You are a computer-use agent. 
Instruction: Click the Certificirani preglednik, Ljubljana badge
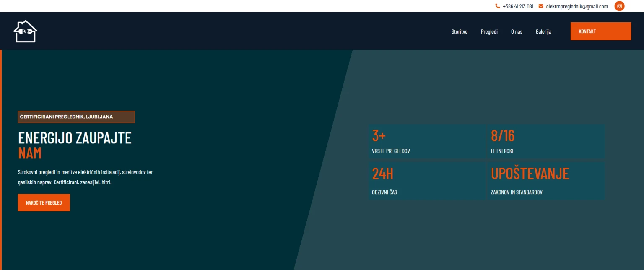click(76, 117)
